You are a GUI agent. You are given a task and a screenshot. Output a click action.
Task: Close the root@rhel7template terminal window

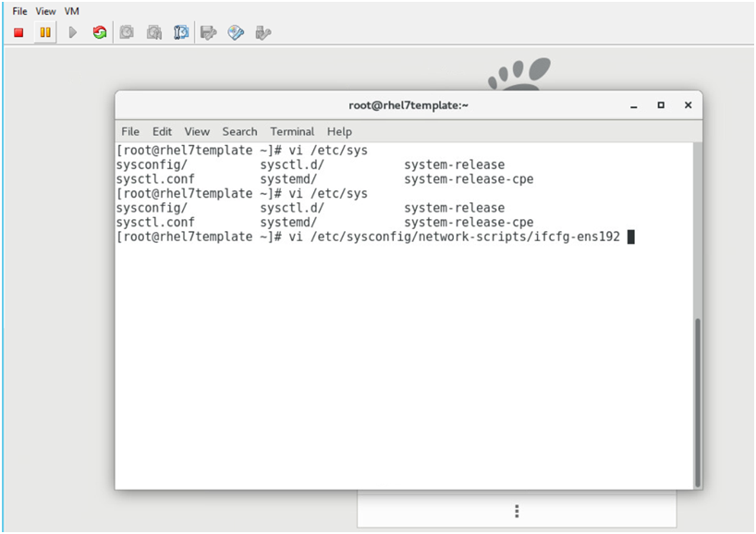(688, 105)
